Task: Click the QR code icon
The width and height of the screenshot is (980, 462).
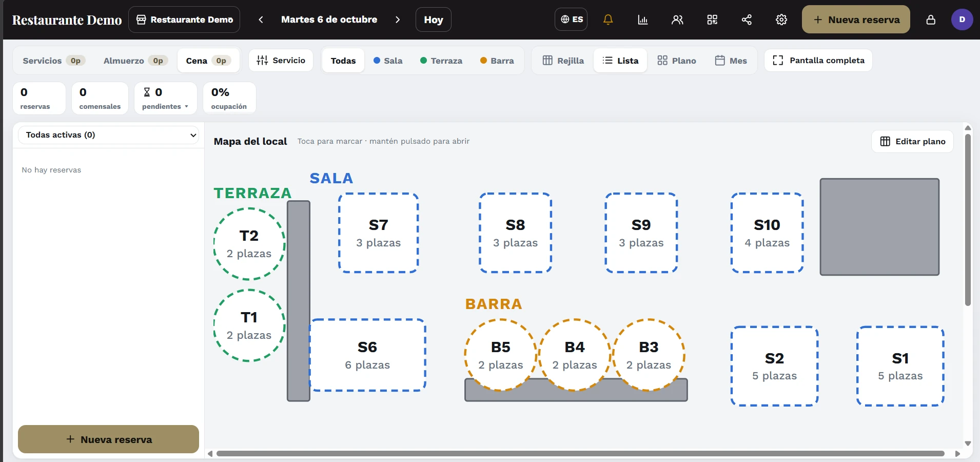Action: (x=712, y=20)
